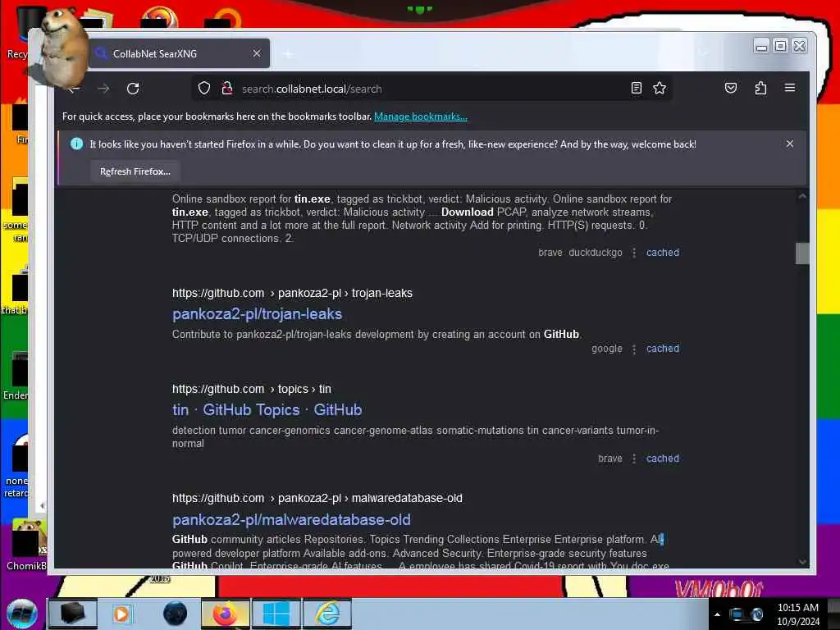Click the Windows logo taskbar icon
This screenshot has height=630, width=840.
[276, 614]
